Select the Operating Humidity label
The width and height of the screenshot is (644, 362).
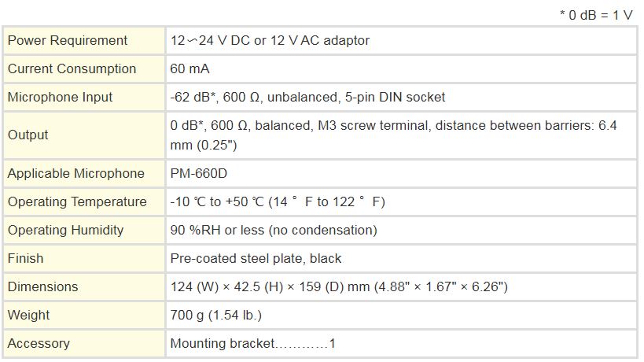tap(65, 230)
